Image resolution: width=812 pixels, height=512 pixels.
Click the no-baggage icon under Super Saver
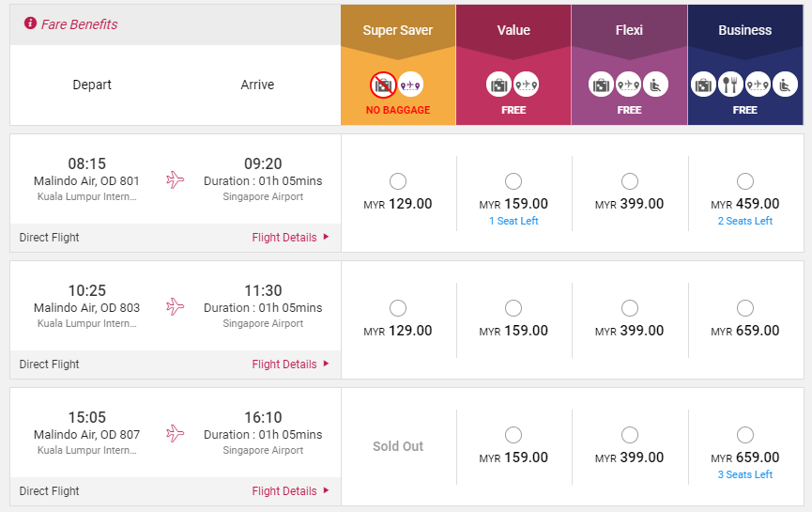383,85
